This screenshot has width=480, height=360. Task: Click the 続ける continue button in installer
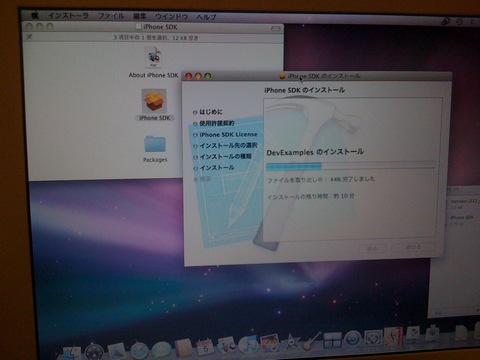click(414, 247)
